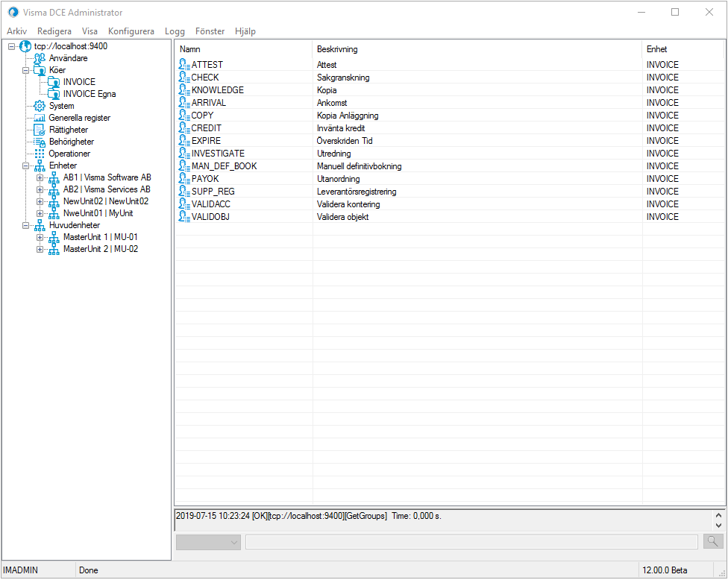Click the Operatorer grid icon
This screenshot has height=580, width=728.
pos(39,153)
